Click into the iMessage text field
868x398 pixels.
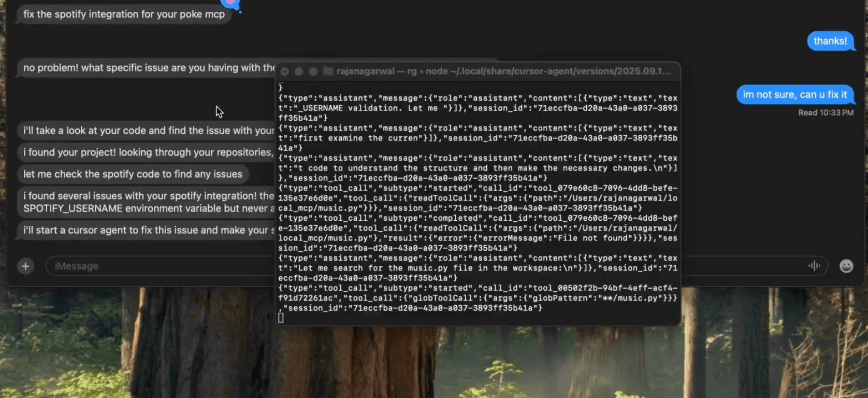pyautogui.click(x=155, y=266)
